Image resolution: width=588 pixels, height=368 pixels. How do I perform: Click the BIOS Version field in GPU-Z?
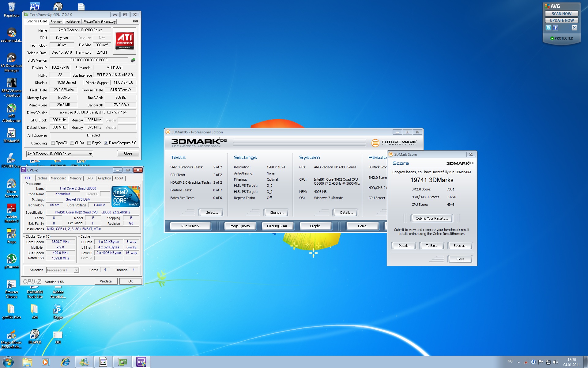tap(89, 60)
